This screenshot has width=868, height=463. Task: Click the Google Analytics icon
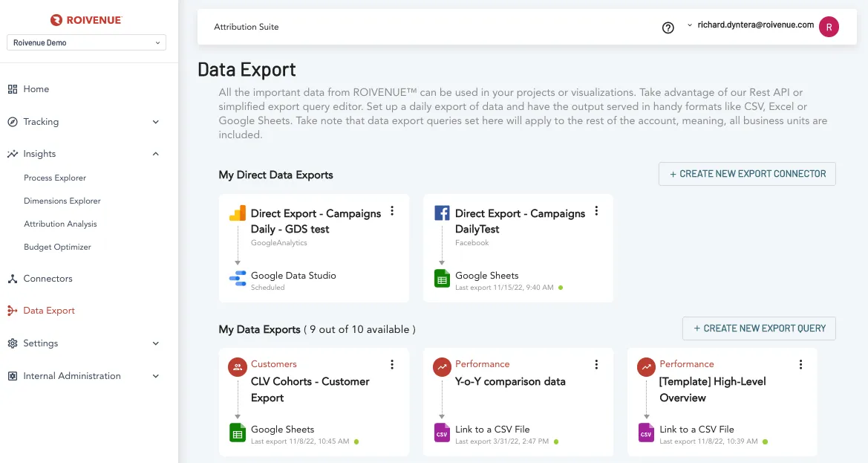pos(238,213)
